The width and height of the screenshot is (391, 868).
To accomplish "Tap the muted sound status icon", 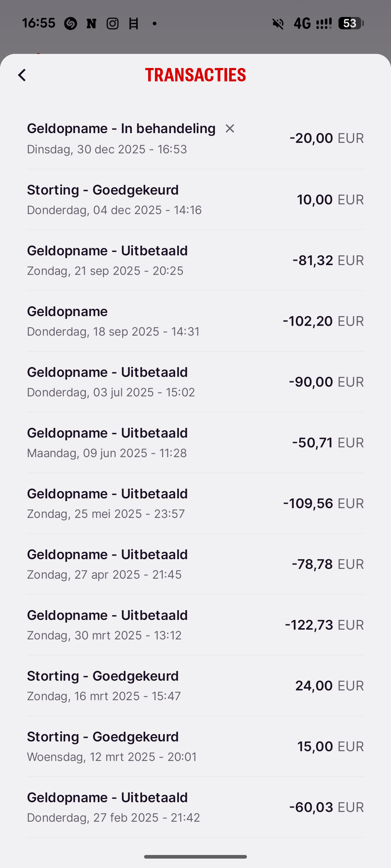I will click(x=278, y=24).
